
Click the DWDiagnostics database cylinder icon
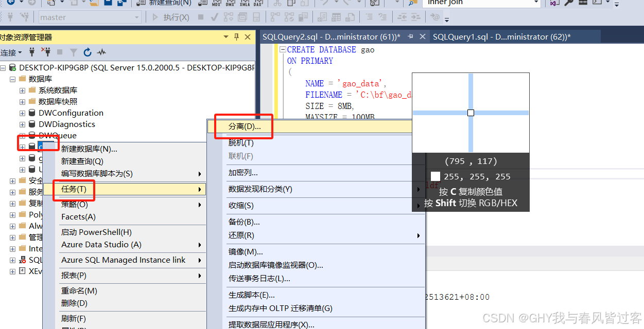(x=32, y=124)
